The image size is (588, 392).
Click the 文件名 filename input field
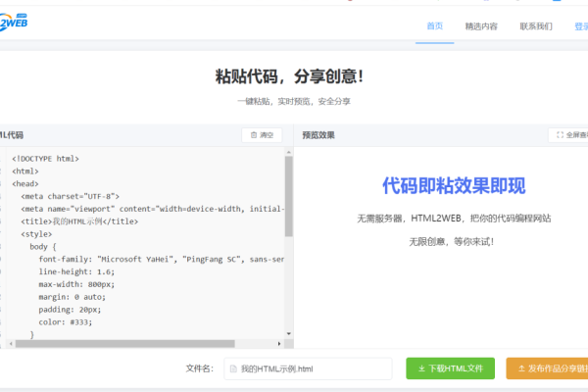pyautogui.click(x=308, y=368)
